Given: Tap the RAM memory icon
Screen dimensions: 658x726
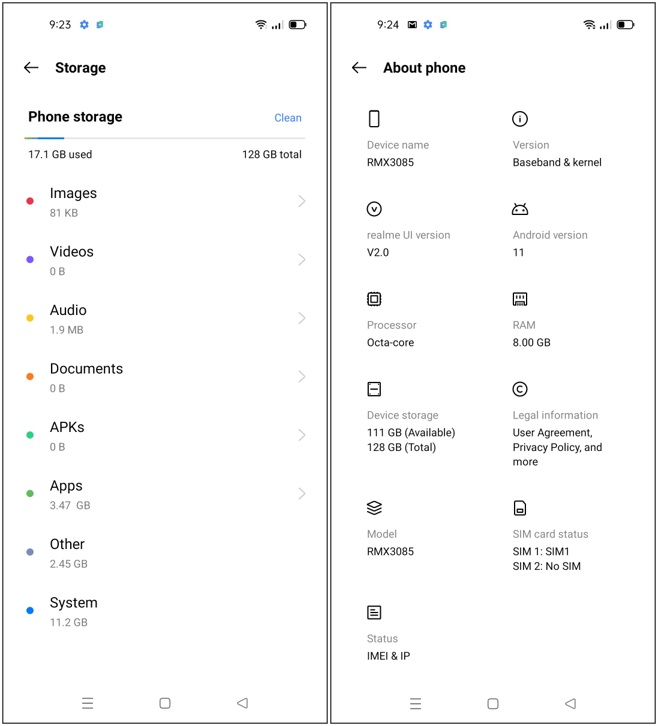Looking at the screenshot, I should [x=520, y=299].
